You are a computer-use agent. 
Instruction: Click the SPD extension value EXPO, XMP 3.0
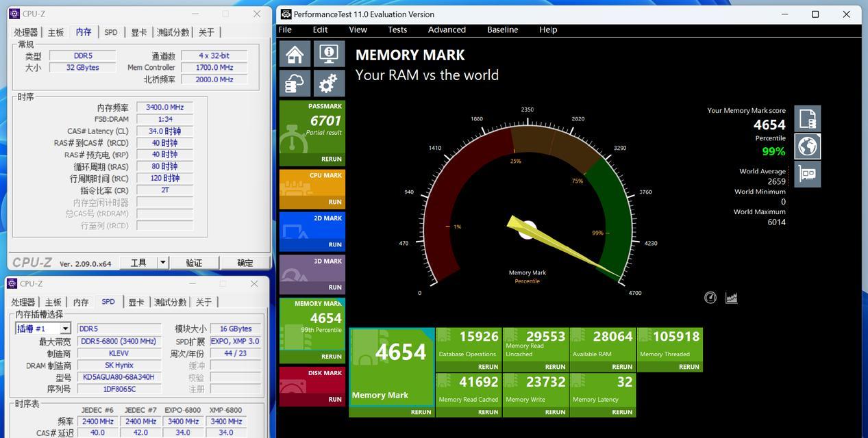click(235, 341)
